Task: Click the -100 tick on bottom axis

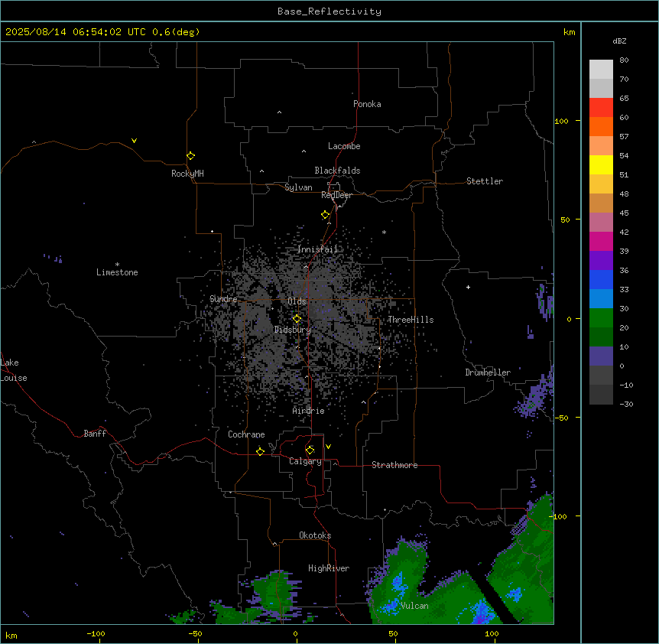Action: pos(96,633)
